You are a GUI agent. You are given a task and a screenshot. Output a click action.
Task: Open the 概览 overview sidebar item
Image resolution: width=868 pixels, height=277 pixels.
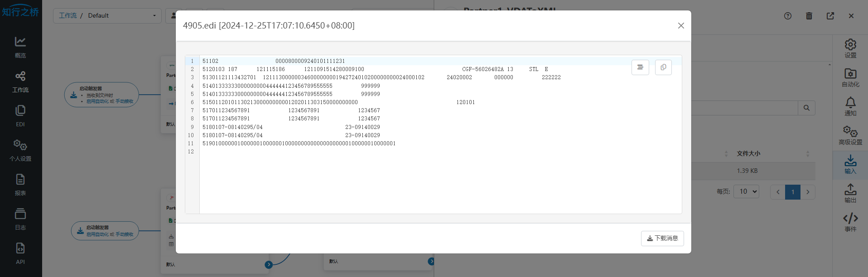click(x=20, y=47)
